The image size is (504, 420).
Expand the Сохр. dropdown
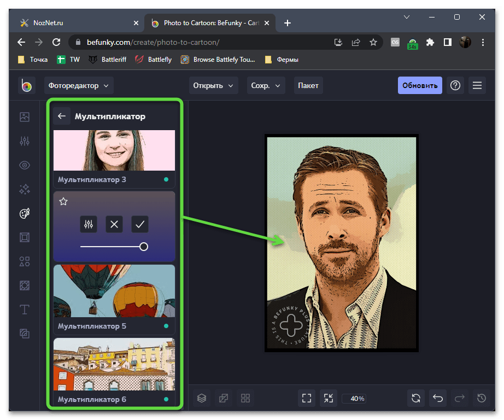(266, 85)
